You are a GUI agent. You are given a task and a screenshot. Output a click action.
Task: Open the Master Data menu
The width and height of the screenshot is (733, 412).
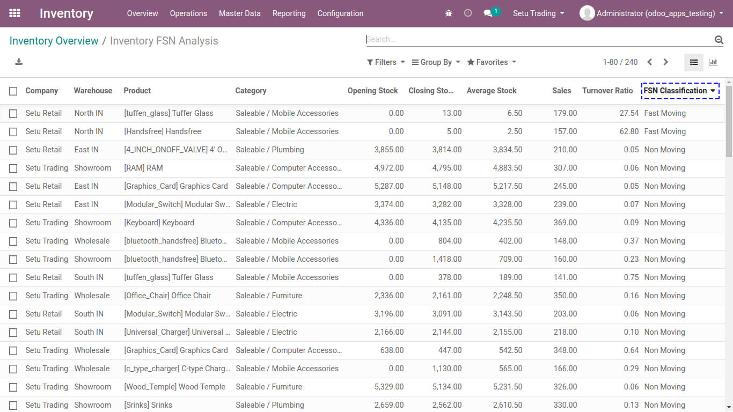tap(239, 13)
